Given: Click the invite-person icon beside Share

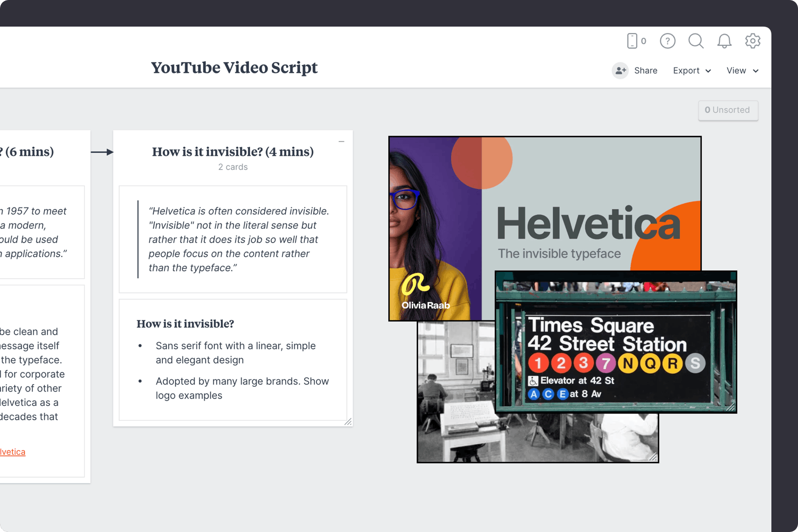Looking at the screenshot, I should [x=620, y=70].
